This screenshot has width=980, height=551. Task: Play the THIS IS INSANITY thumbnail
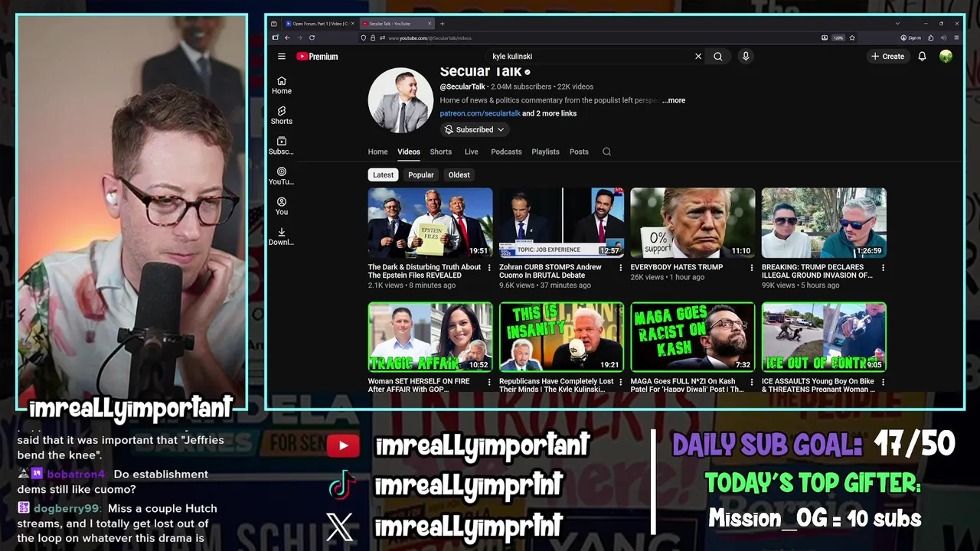pos(561,337)
